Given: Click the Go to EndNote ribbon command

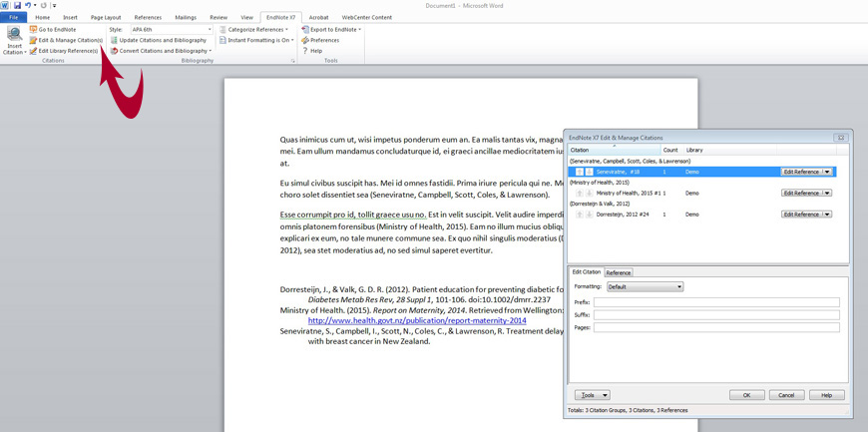Looking at the screenshot, I should tap(53, 29).
